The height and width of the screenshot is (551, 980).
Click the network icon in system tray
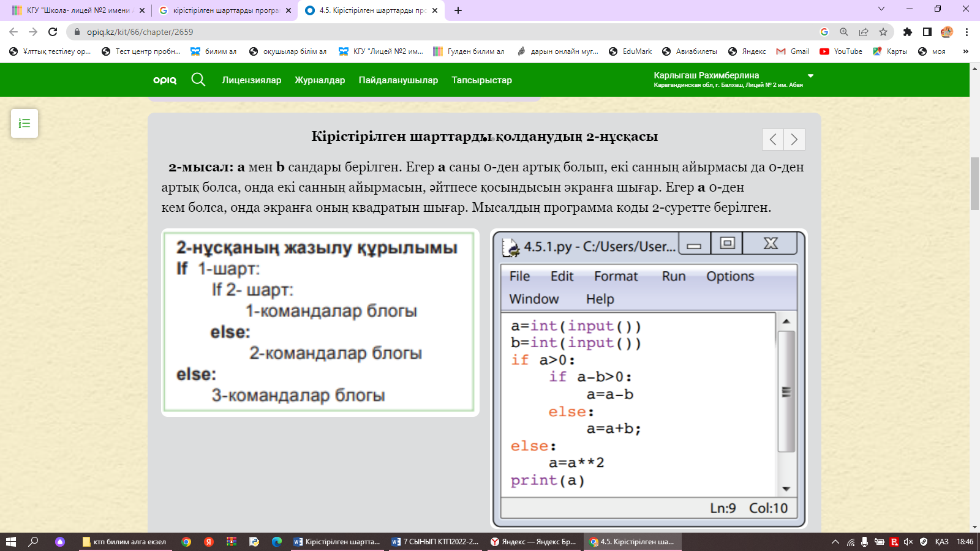pyautogui.click(x=851, y=542)
